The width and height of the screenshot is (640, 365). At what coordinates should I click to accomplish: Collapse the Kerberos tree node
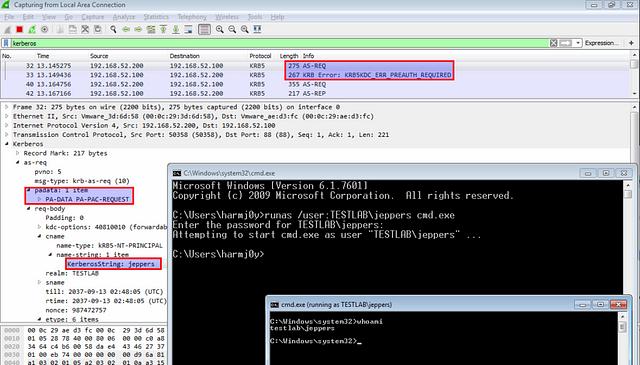7,144
